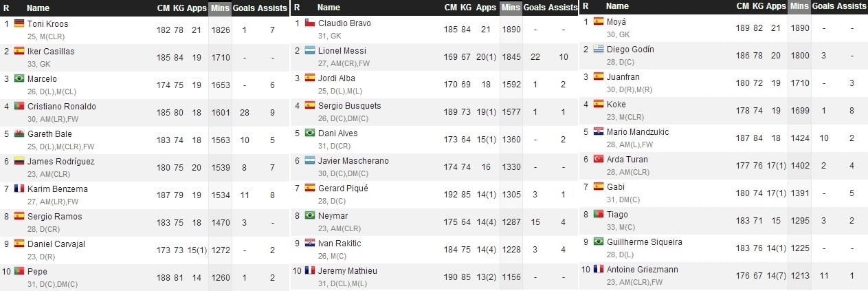Sort the Claudio Bravo table by Assists header
Screen dimensions: 868x291
563,8
